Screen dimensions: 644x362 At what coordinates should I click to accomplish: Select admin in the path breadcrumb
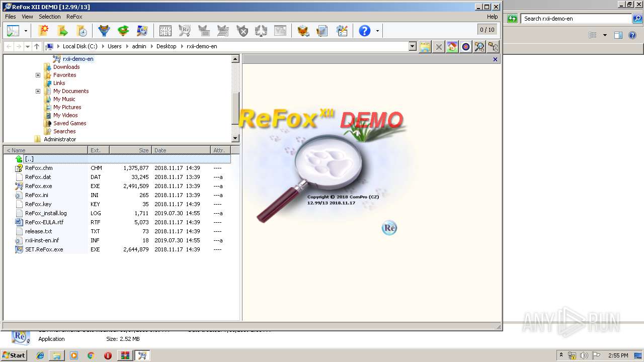[139, 46]
